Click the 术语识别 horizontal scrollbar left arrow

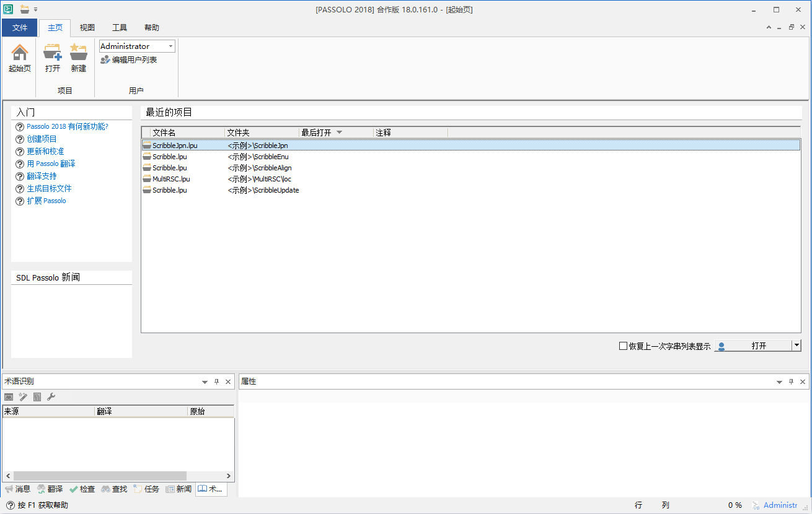click(8, 476)
